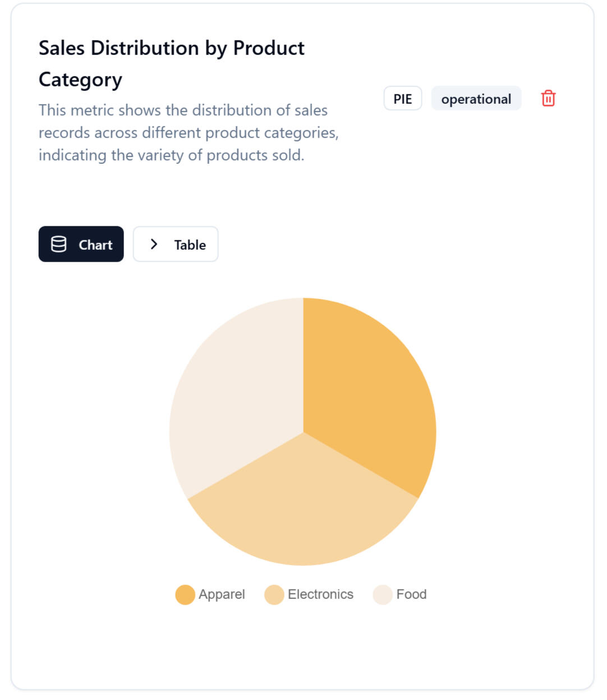
Task: Click the Food legend color circle
Action: click(383, 594)
